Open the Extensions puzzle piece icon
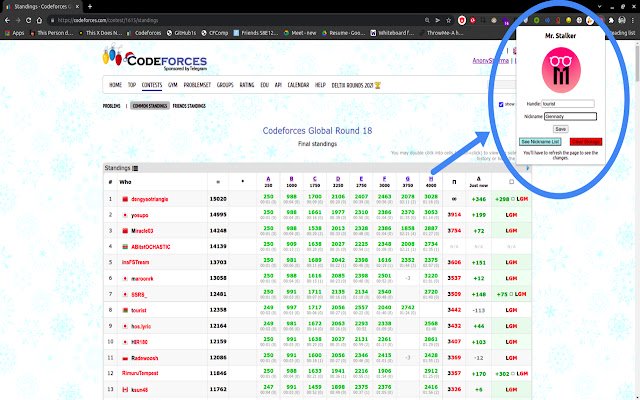Image resolution: width=640 pixels, height=400 pixels. 611,20
